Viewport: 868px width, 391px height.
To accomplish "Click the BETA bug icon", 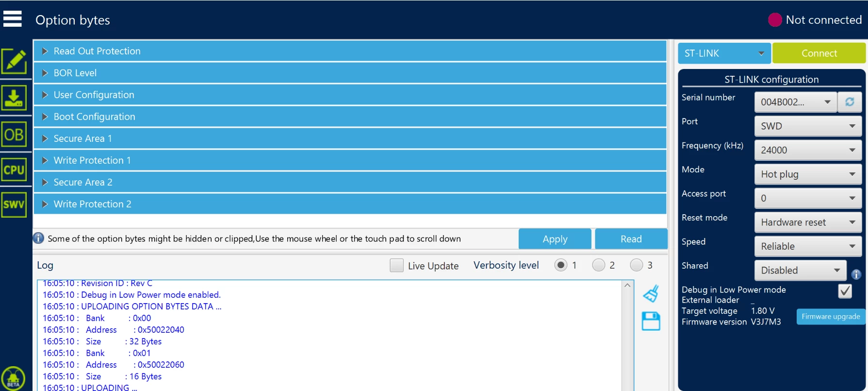I will [13, 379].
